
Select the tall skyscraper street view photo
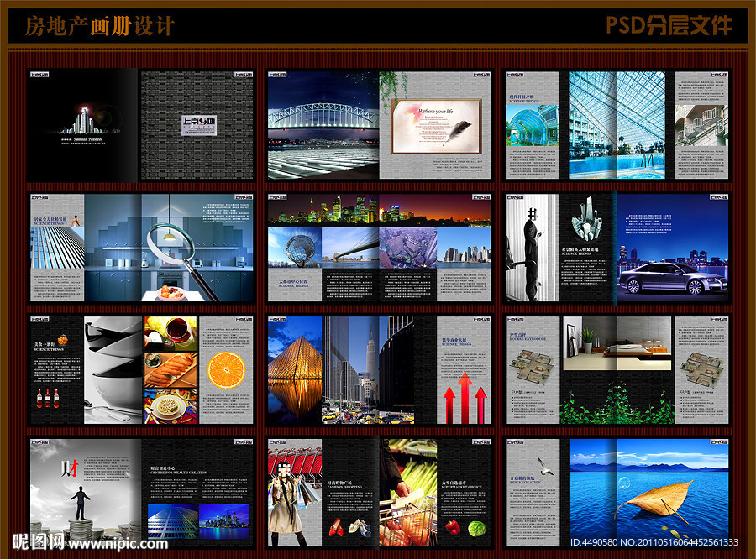(x=367, y=369)
